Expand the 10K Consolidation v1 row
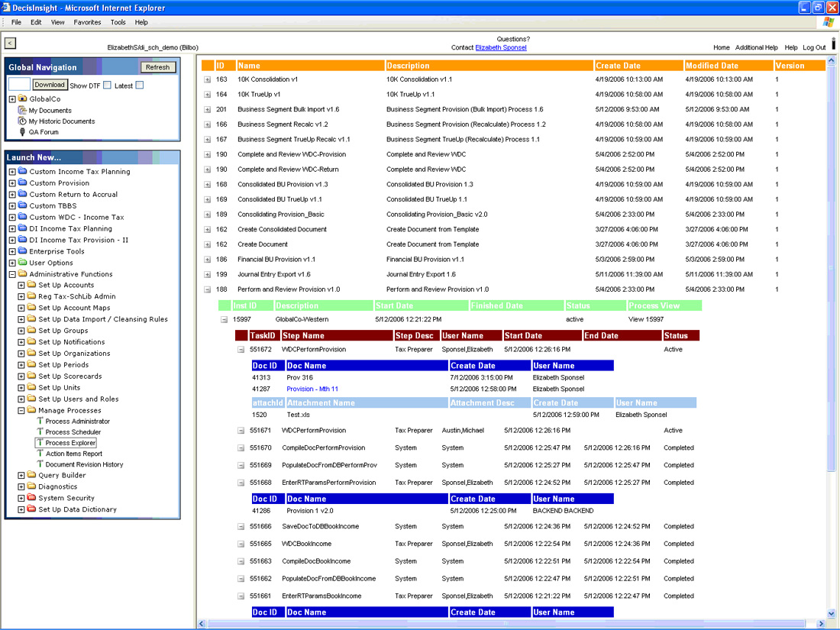The height and width of the screenshot is (630, 840). click(207, 80)
